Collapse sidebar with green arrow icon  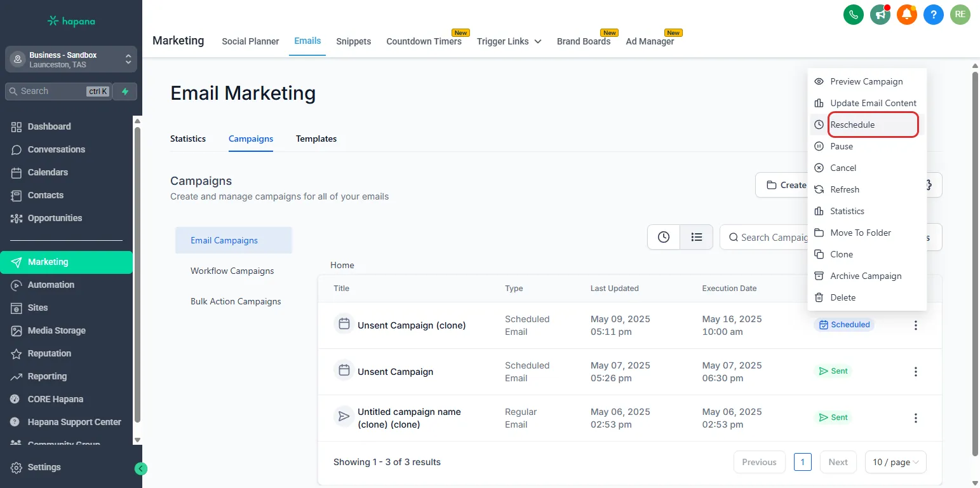[x=141, y=469]
